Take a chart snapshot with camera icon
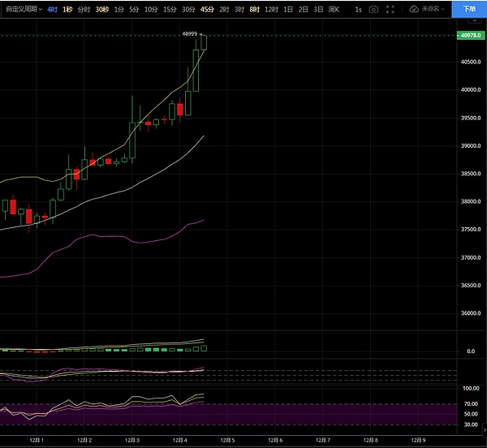 [x=373, y=9]
